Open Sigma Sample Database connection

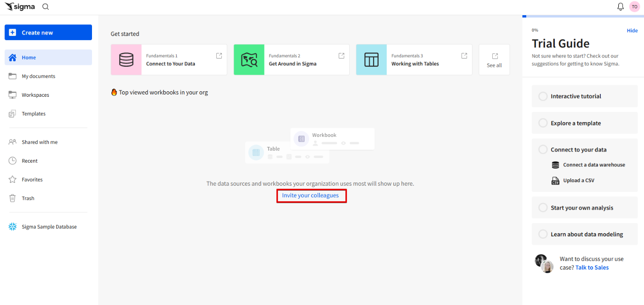pos(48,227)
